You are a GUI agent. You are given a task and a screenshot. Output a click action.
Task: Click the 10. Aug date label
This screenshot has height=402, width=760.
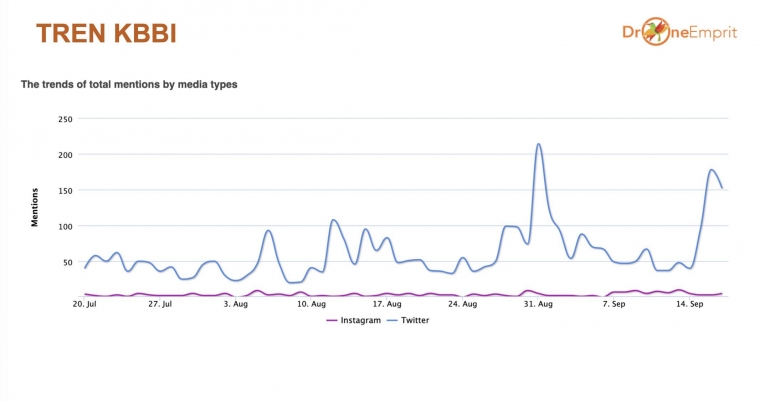311,304
